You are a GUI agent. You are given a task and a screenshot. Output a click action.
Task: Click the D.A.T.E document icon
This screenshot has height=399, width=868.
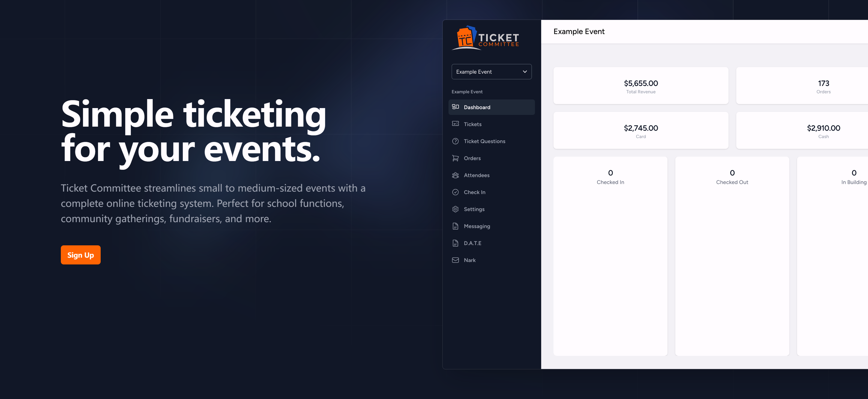[x=455, y=243]
